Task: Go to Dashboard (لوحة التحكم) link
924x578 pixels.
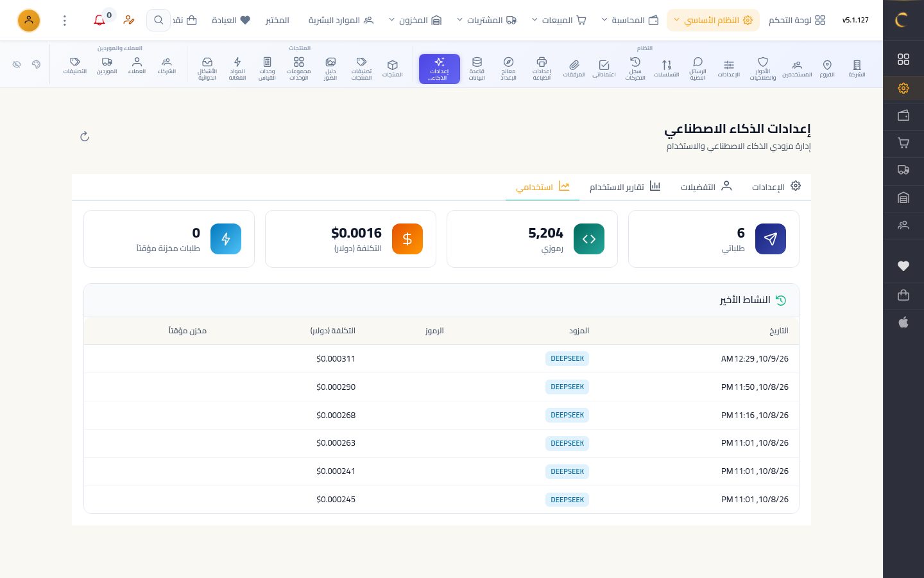Action: (x=797, y=21)
